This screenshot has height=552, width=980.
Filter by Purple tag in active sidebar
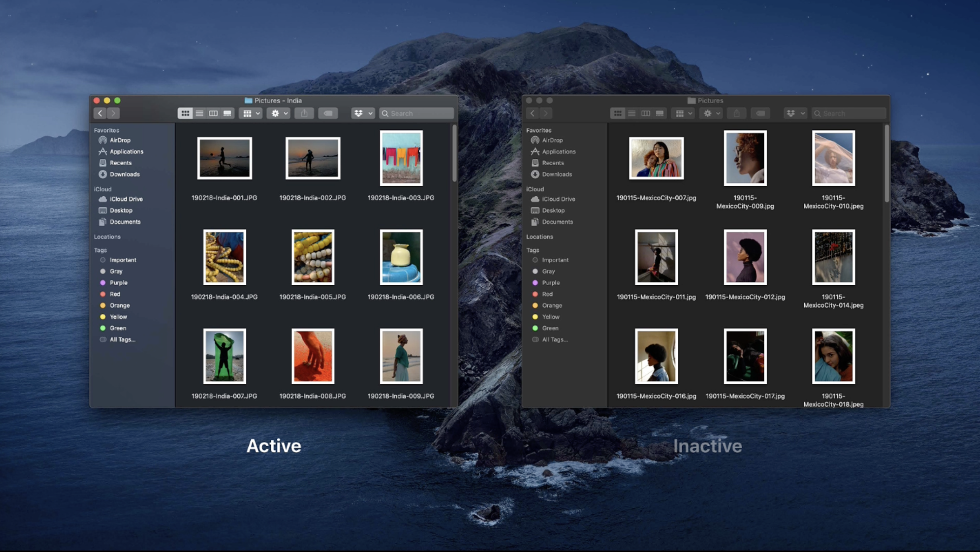point(118,283)
